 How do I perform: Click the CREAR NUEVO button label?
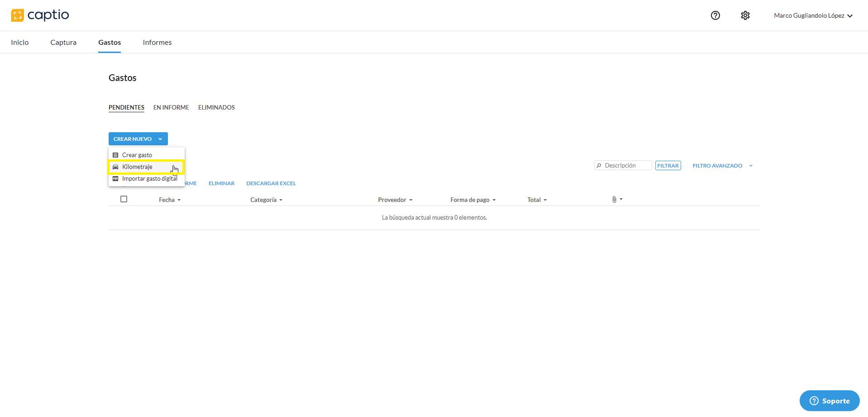[133, 139]
